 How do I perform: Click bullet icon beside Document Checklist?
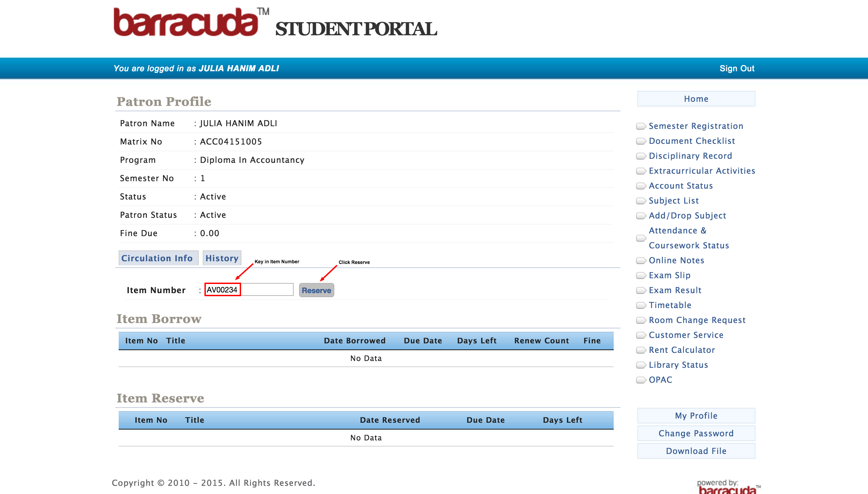pos(641,141)
